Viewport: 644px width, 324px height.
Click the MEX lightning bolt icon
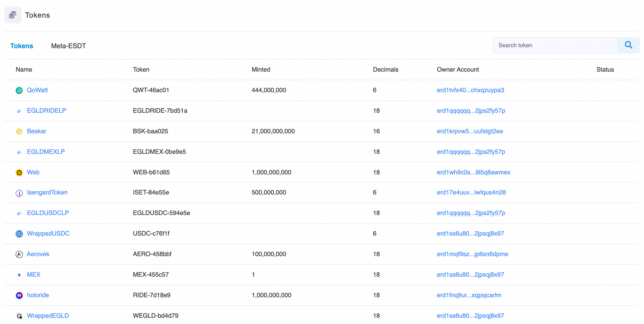pyautogui.click(x=19, y=275)
